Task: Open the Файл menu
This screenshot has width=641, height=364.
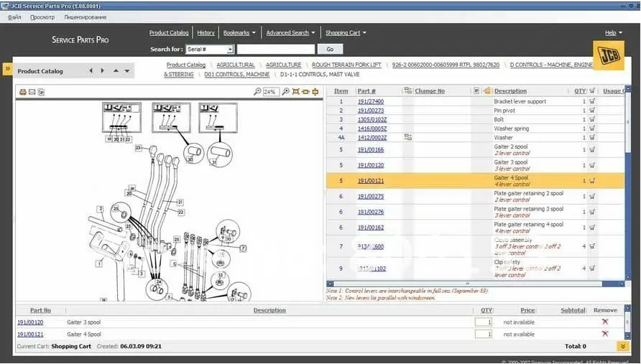Action: [14, 17]
